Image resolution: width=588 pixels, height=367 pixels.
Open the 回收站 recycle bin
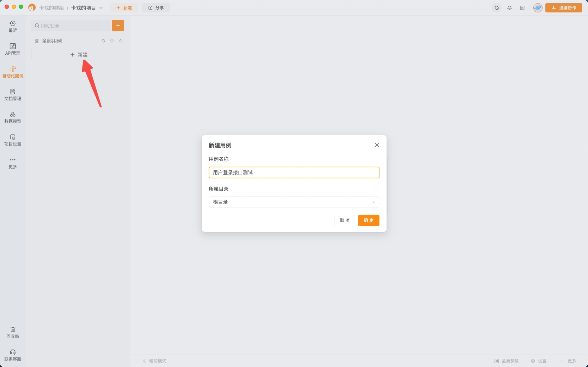13,332
